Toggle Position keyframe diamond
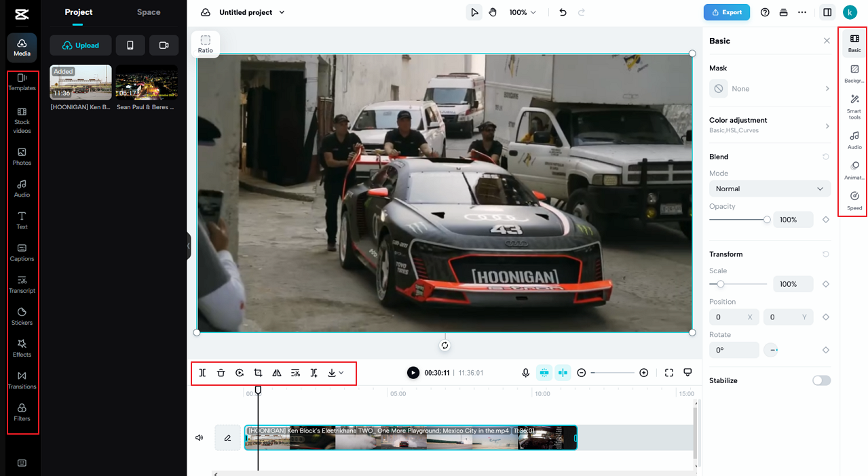868x476 pixels. click(826, 317)
